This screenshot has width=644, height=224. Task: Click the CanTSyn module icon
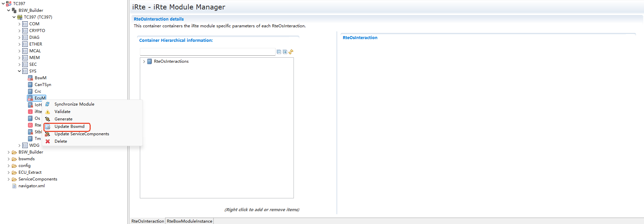point(30,85)
